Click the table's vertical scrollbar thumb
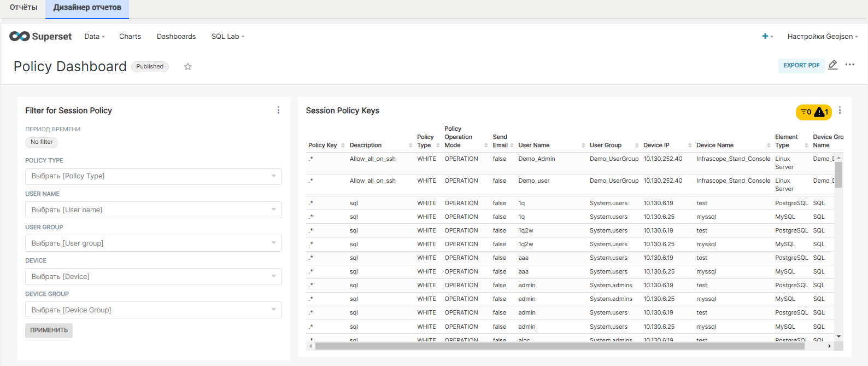Screen dimensions: 868x366 tap(838, 175)
